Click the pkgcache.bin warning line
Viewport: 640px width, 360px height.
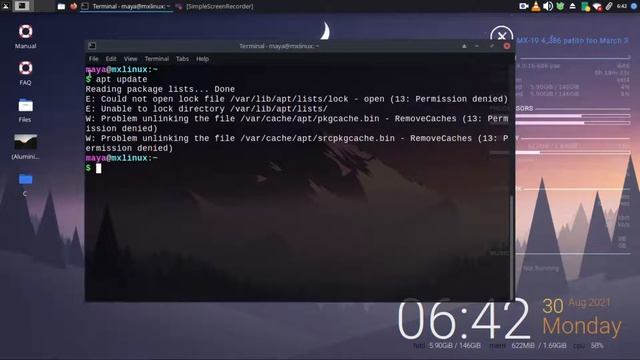pos(297,124)
